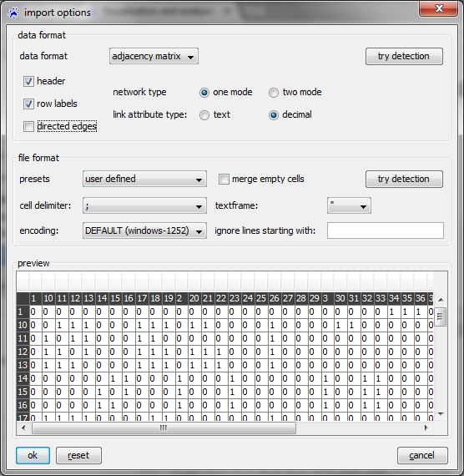This screenshot has height=476, width=464.
Task: Click preview column header 2
Action: pyautogui.click(x=181, y=299)
